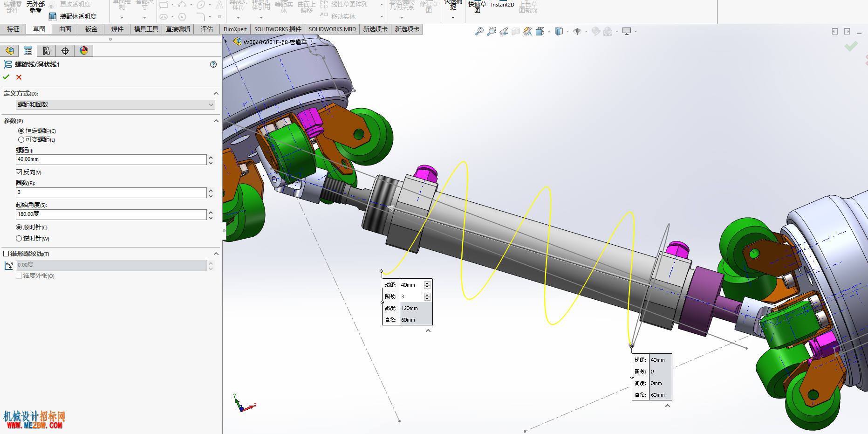The width and height of the screenshot is (868, 434).
Task: Open the SOLIDWORKS MBD tab
Action: (332, 29)
